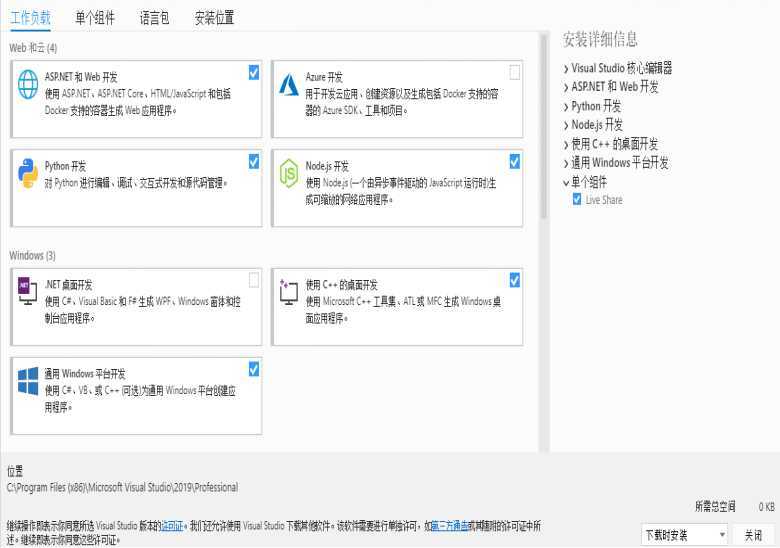Image resolution: width=780 pixels, height=548 pixels.
Task: Uncheck the Python 开发 workload checkbox
Action: [254, 162]
